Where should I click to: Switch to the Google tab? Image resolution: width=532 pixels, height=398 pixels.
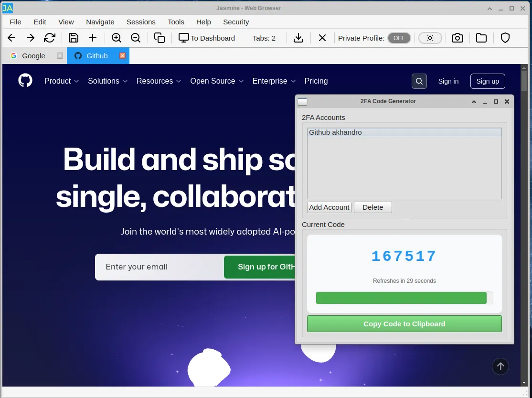tap(33, 56)
